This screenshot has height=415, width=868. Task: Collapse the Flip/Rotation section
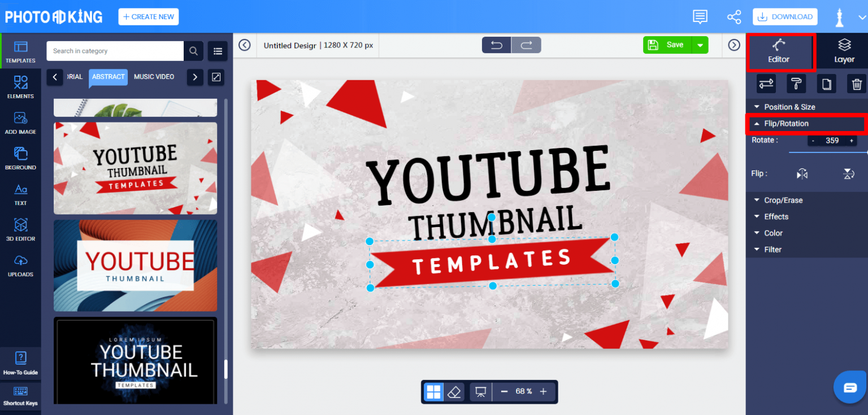[x=787, y=123]
